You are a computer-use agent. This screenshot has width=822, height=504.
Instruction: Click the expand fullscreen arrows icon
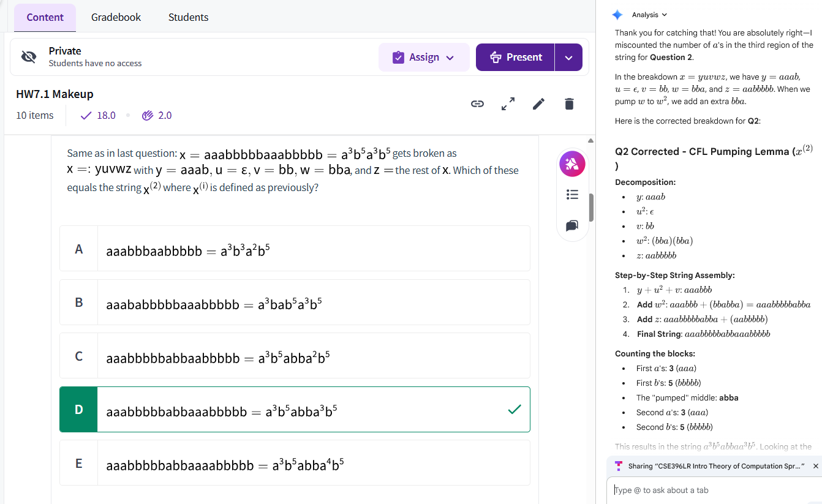click(x=508, y=104)
